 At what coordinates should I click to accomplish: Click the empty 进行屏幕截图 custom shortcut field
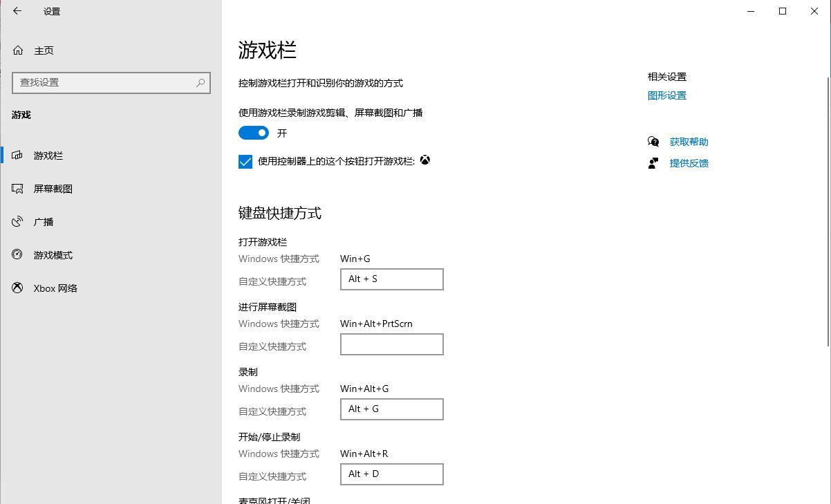click(391, 344)
